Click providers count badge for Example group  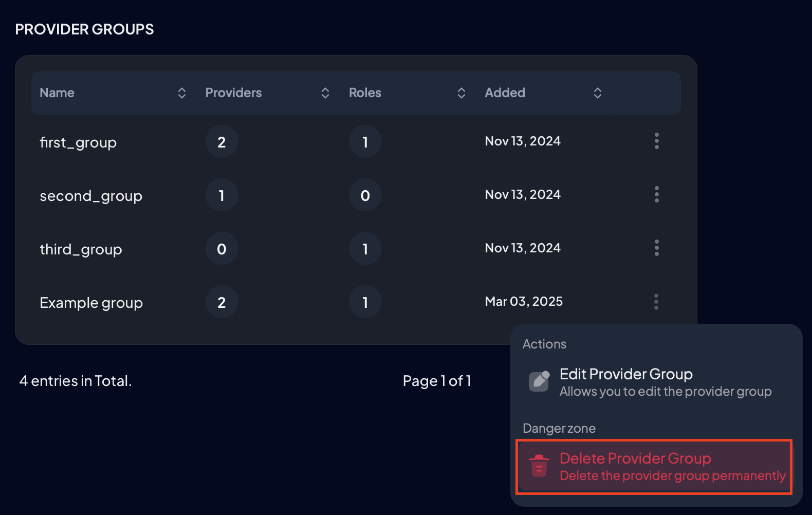(222, 302)
